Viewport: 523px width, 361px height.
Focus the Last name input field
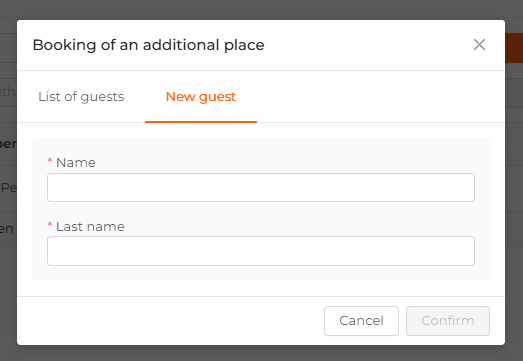(261, 251)
